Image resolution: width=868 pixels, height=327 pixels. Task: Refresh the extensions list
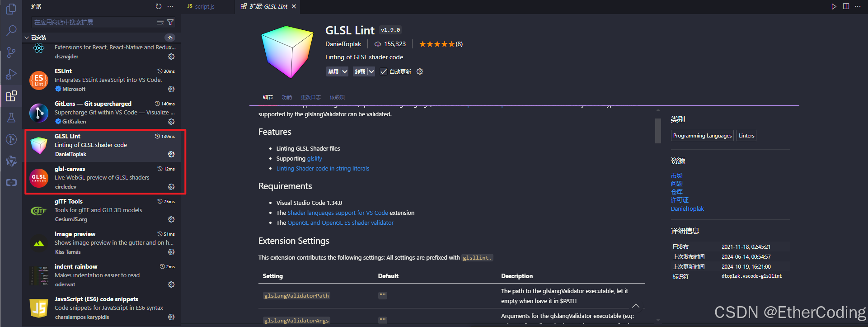point(158,6)
